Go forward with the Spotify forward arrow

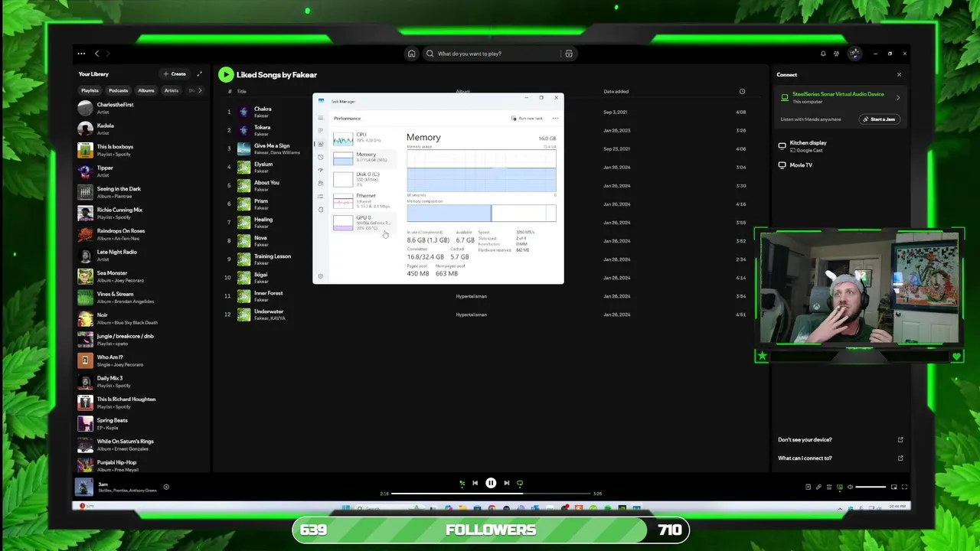pos(108,54)
